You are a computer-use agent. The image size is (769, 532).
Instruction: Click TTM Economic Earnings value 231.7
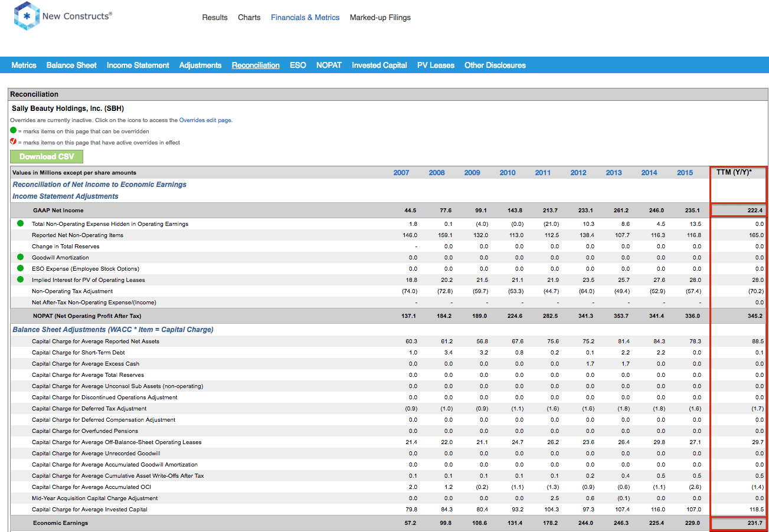(x=755, y=523)
